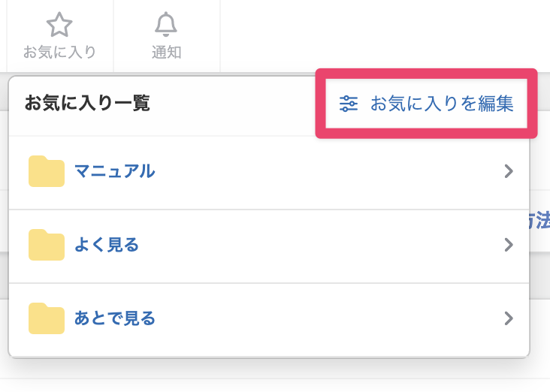Image resolution: width=550 pixels, height=392 pixels.
Task: Open the マニュアル folder name link
Action: pos(114,171)
